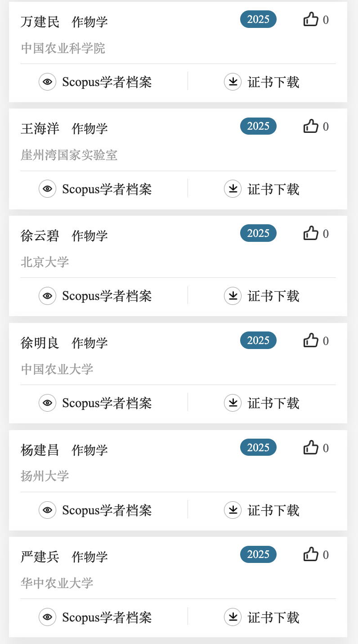The height and width of the screenshot is (644, 358).
Task: Click the institution 崖州湾国家实验室
Action: tap(69, 155)
